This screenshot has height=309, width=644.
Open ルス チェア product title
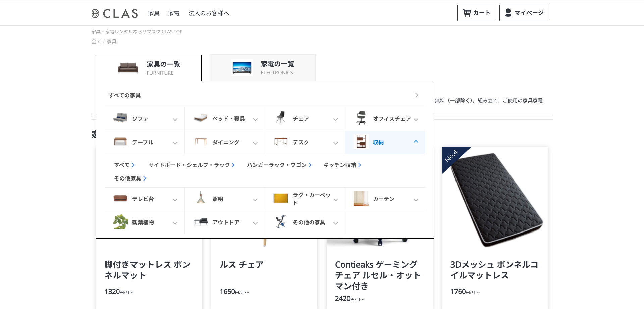click(x=241, y=265)
